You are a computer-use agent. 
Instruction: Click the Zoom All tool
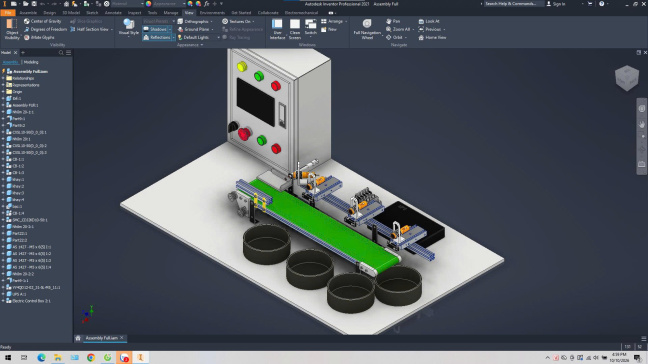[x=398, y=29]
